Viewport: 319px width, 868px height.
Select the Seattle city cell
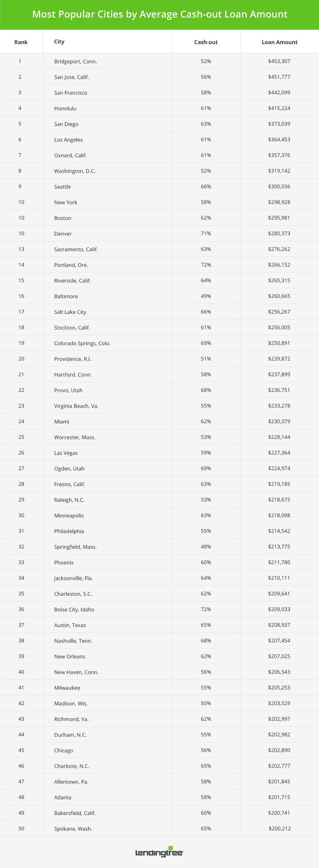63,187
